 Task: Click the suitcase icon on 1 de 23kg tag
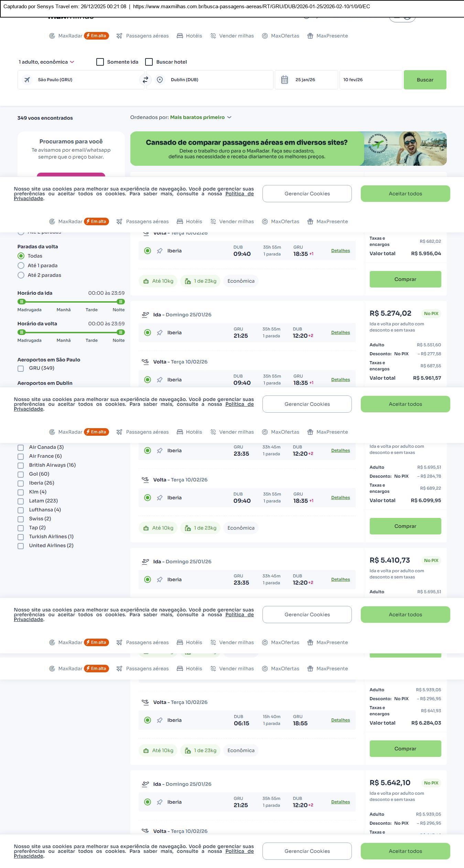coord(188,281)
